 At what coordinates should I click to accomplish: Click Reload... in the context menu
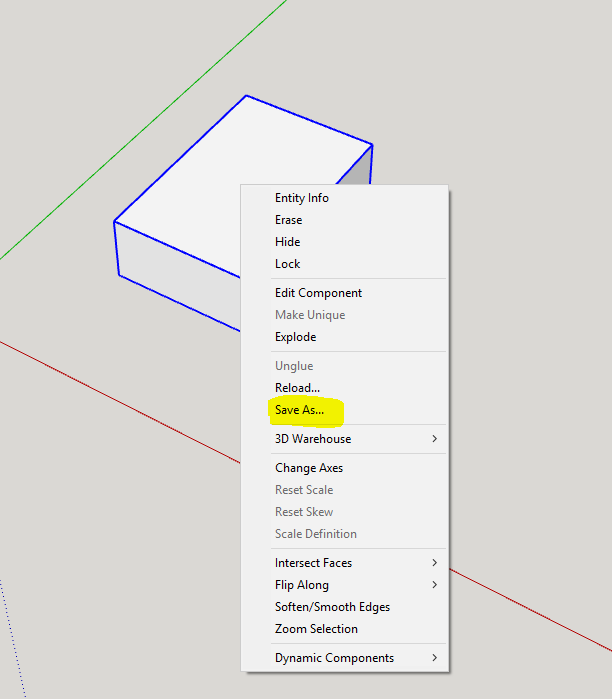tap(345, 388)
